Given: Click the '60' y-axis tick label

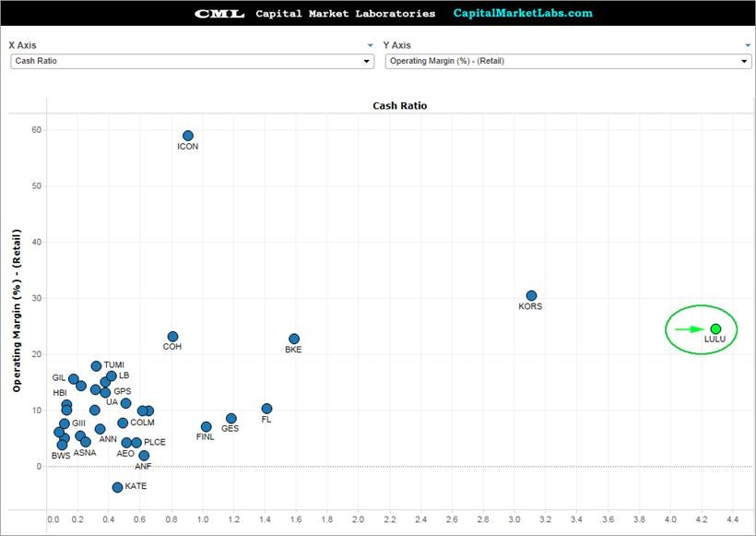Looking at the screenshot, I should pos(37,130).
